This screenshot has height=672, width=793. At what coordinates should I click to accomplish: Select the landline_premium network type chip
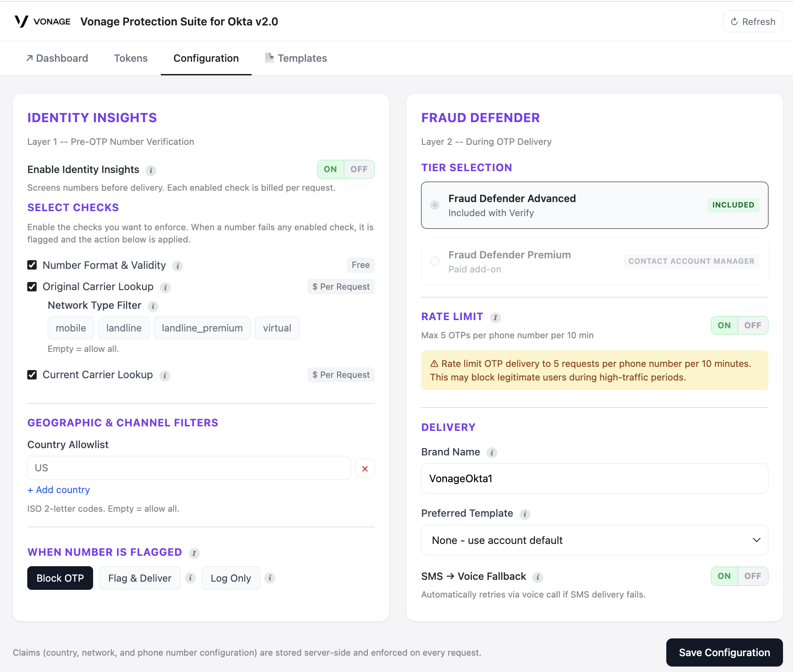pyautogui.click(x=202, y=328)
